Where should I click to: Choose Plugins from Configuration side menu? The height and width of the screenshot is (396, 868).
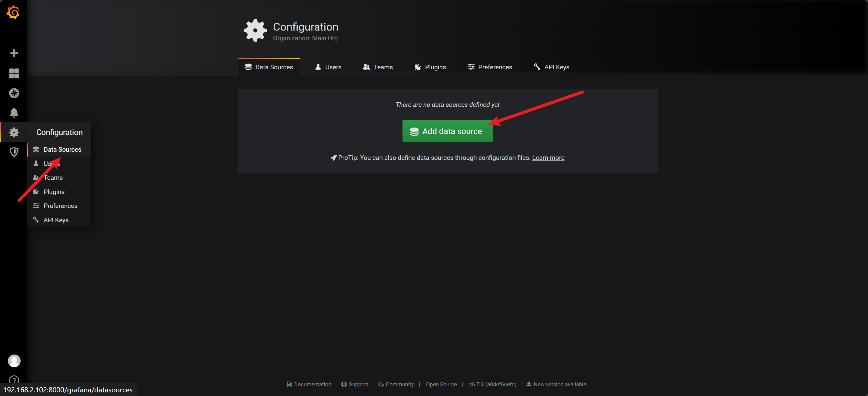tap(54, 192)
